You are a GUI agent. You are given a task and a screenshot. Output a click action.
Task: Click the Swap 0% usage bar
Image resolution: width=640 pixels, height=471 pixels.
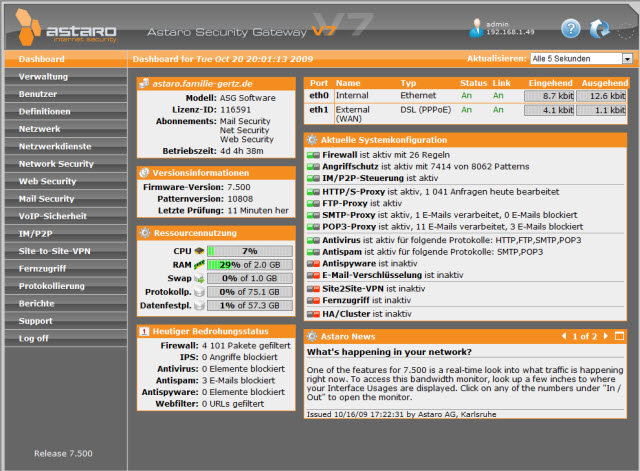click(x=250, y=278)
